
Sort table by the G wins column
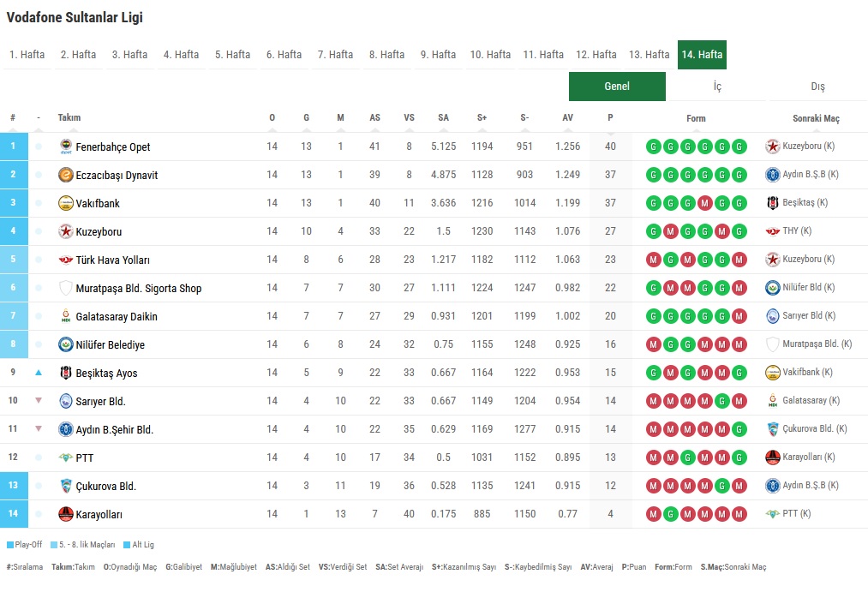(306, 118)
